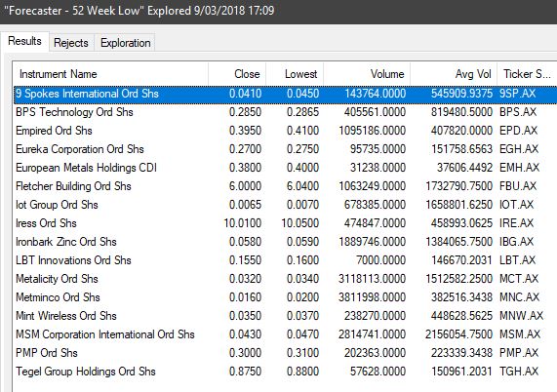Click ticker MSM.AX
Viewport: 557px width, 392px height.
[520, 334]
